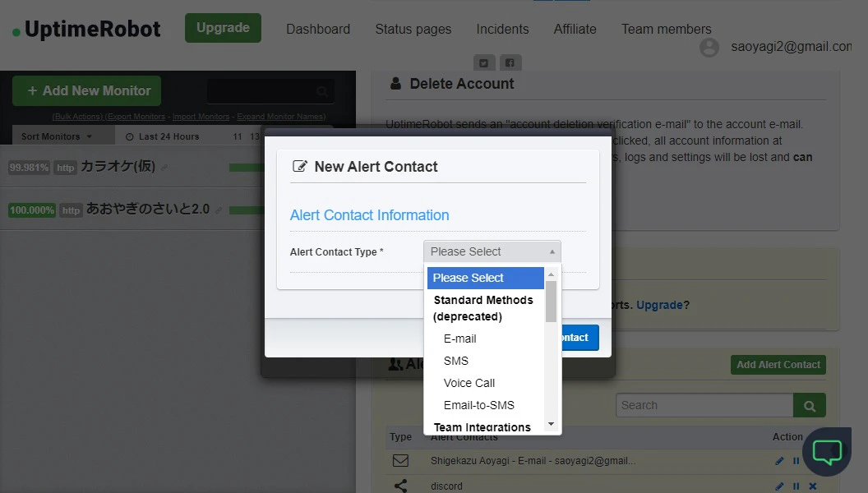Click the saoyagi2@gmail.com account name
Image resolution: width=868 pixels, height=493 pixels.
(791, 47)
